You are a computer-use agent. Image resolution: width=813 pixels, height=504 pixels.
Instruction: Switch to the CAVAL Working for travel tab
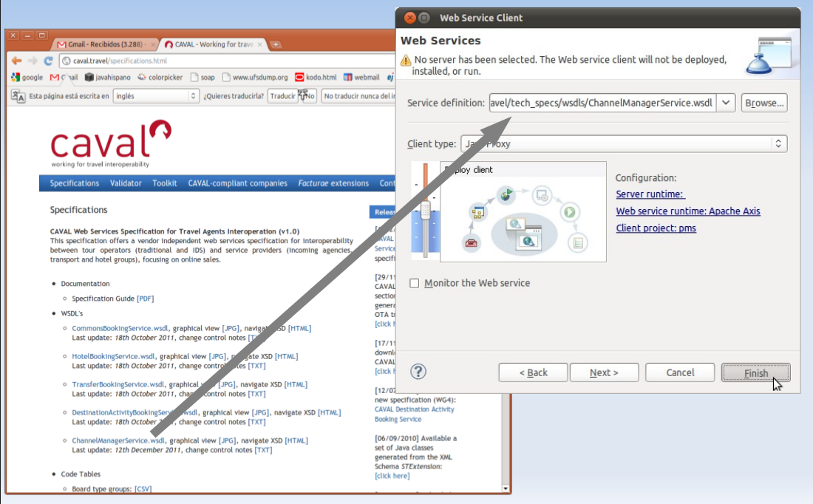click(x=213, y=44)
